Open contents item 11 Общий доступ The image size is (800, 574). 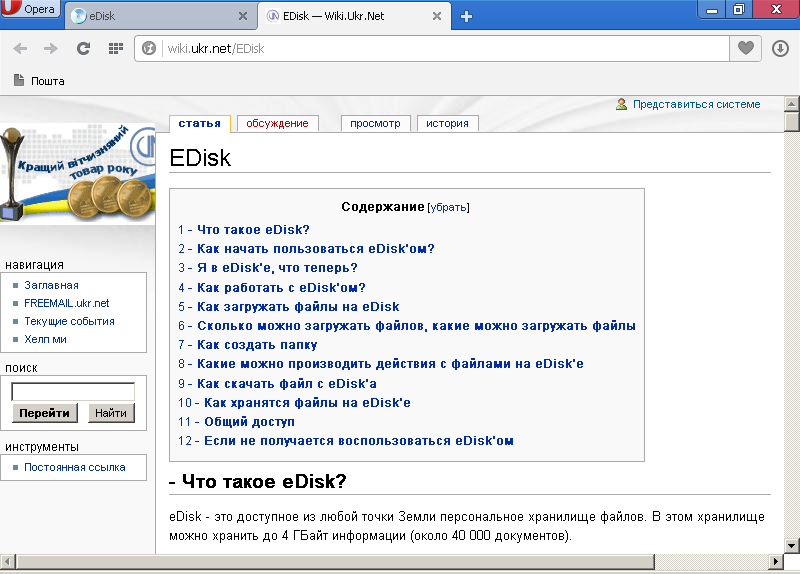236,422
